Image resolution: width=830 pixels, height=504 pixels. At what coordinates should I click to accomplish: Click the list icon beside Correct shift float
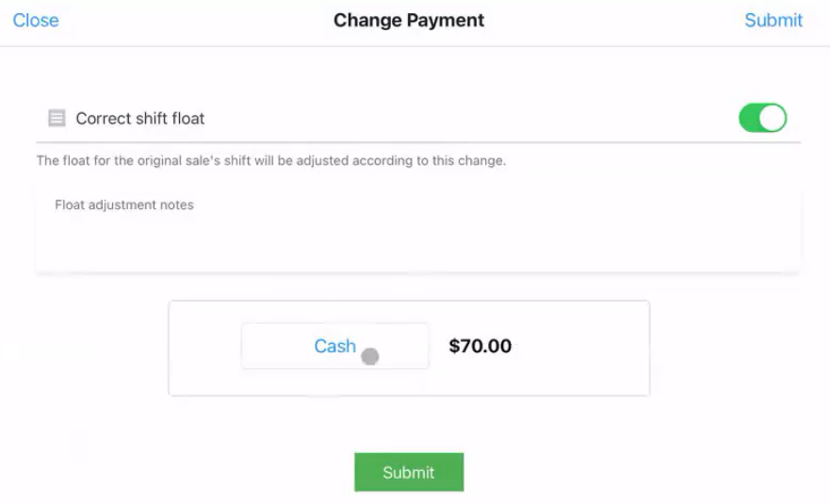[57, 119]
